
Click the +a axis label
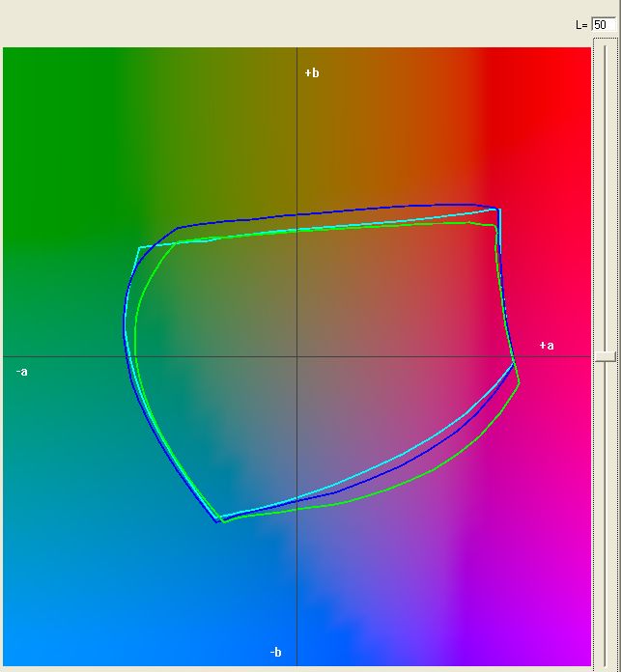click(547, 346)
